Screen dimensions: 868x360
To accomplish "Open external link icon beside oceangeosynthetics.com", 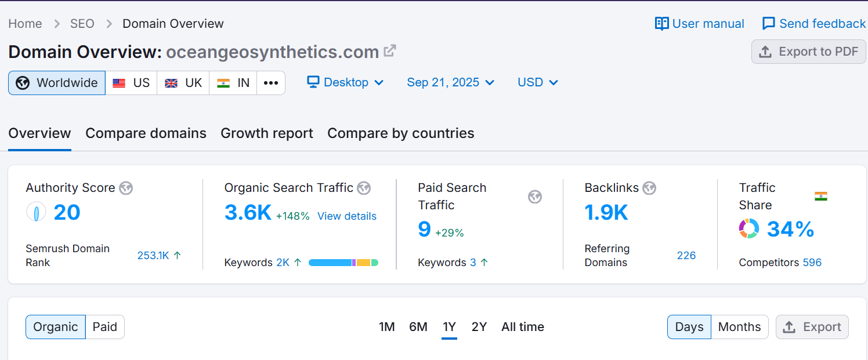I will [390, 51].
